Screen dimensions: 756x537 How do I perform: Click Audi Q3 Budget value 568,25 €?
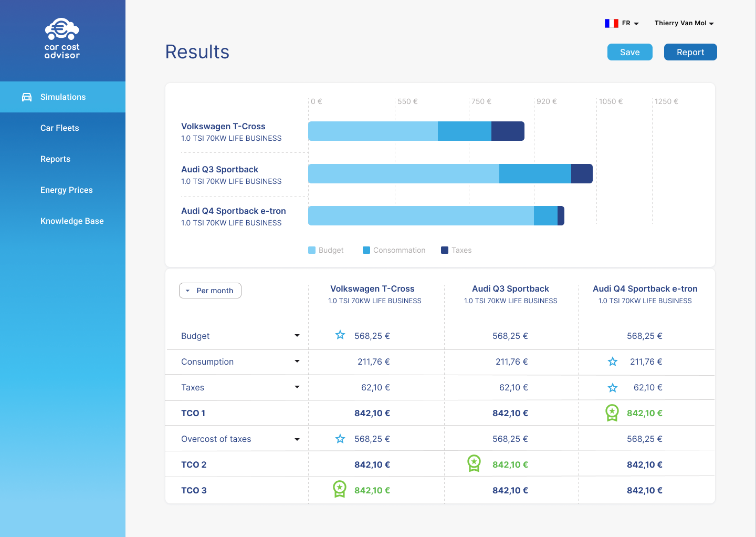(x=510, y=336)
